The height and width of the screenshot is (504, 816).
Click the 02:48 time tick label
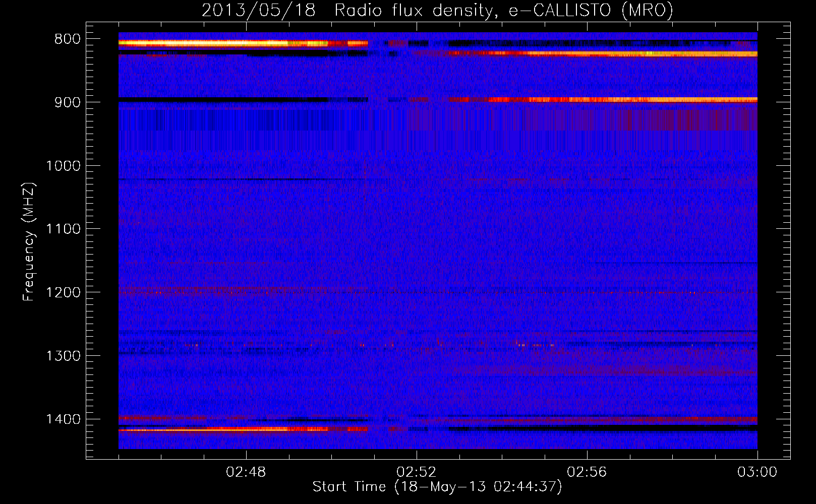pos(246,472)
